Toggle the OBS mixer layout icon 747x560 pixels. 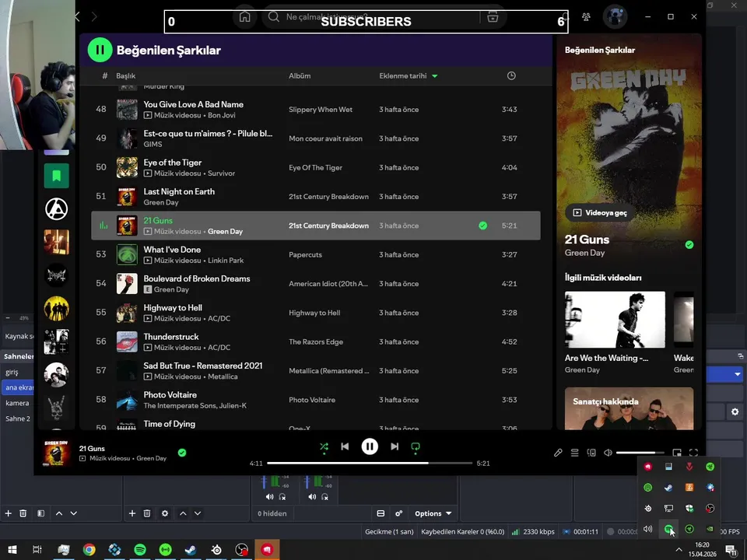pos(381,513)
